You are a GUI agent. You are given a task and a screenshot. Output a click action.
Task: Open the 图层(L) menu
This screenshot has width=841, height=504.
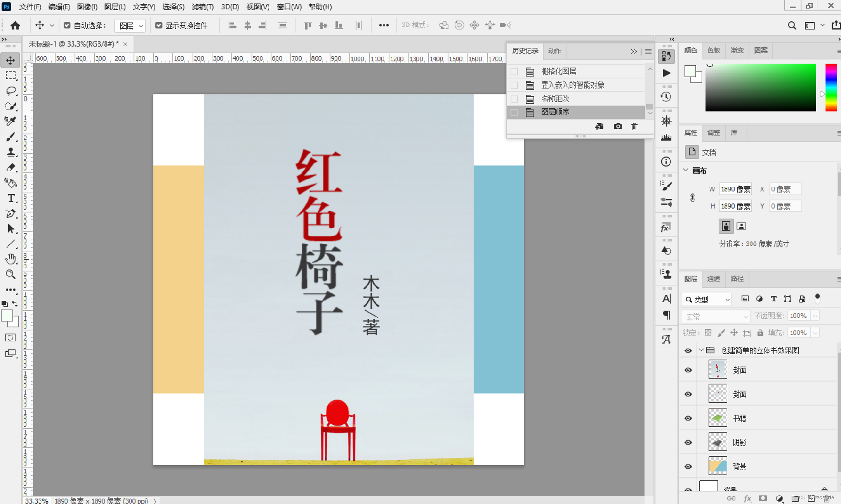[114, 7]
